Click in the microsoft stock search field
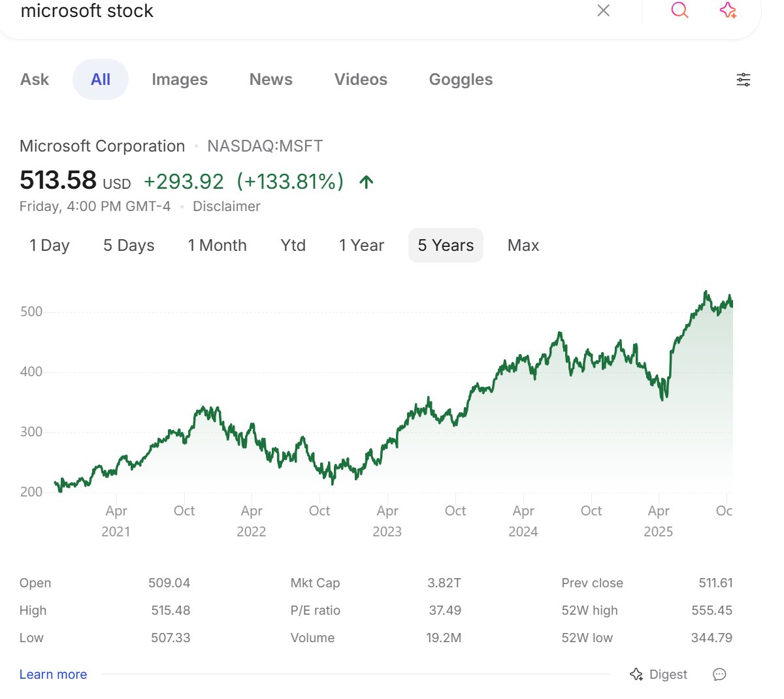Image resolution: width=784 pixels, height=699 pixels. (x=294, y=11)
